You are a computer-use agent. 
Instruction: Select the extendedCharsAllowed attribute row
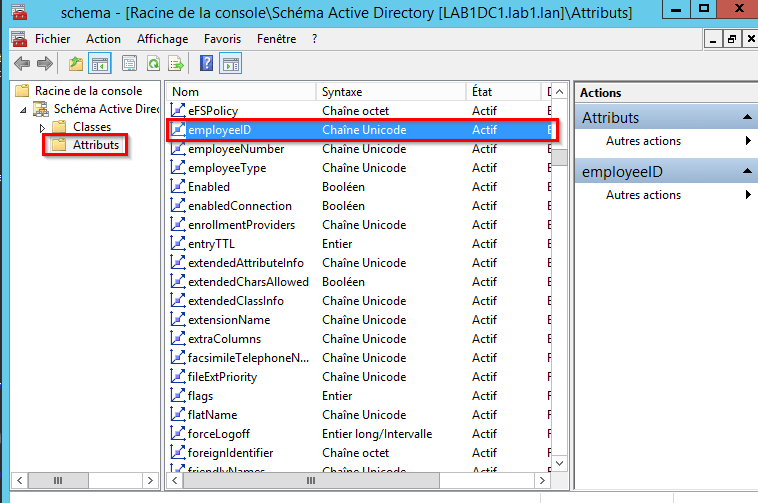click(x=361, y=282)
